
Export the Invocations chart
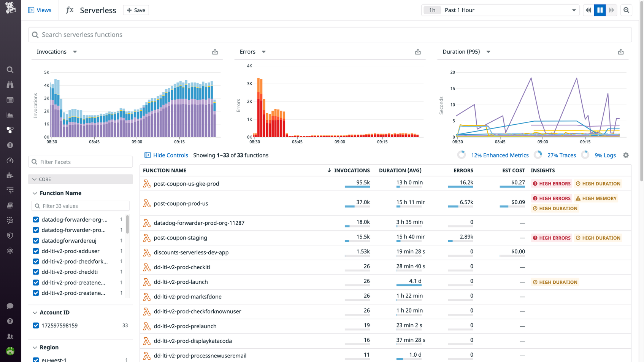tap(215, 51)
